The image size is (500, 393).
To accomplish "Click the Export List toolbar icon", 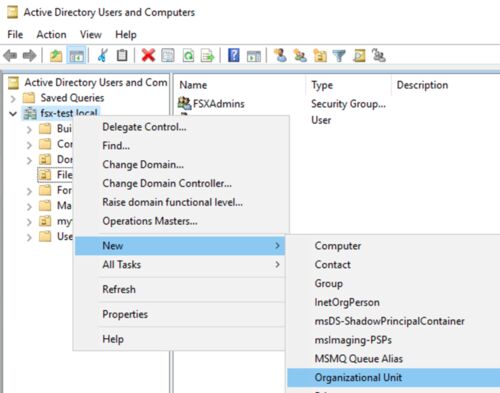I will coord(207,55).
